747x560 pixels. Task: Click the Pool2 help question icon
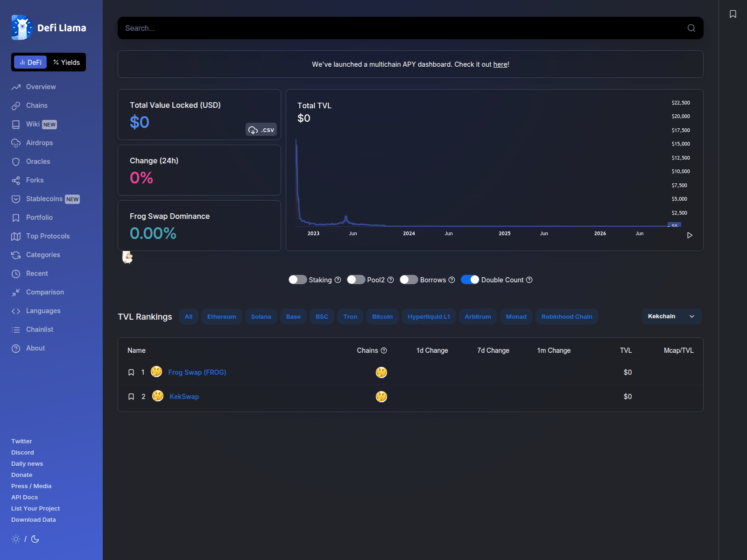[x=391, y=280]
